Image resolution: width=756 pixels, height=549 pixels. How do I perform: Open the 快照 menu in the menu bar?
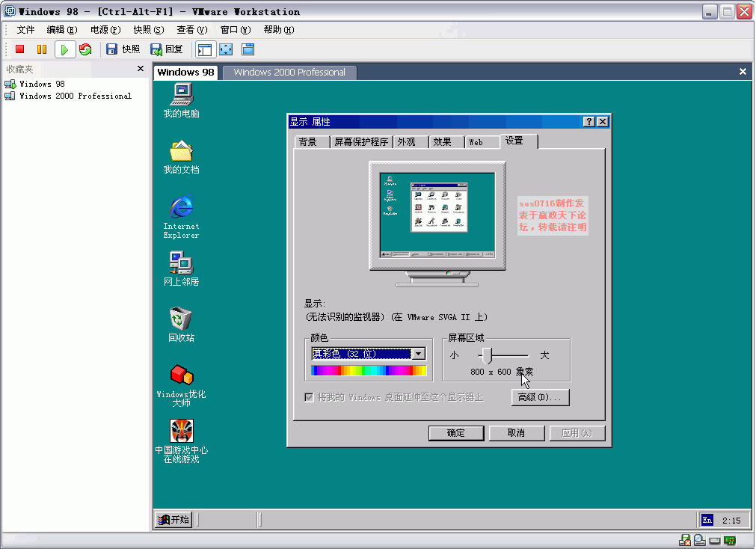point(149,30)
